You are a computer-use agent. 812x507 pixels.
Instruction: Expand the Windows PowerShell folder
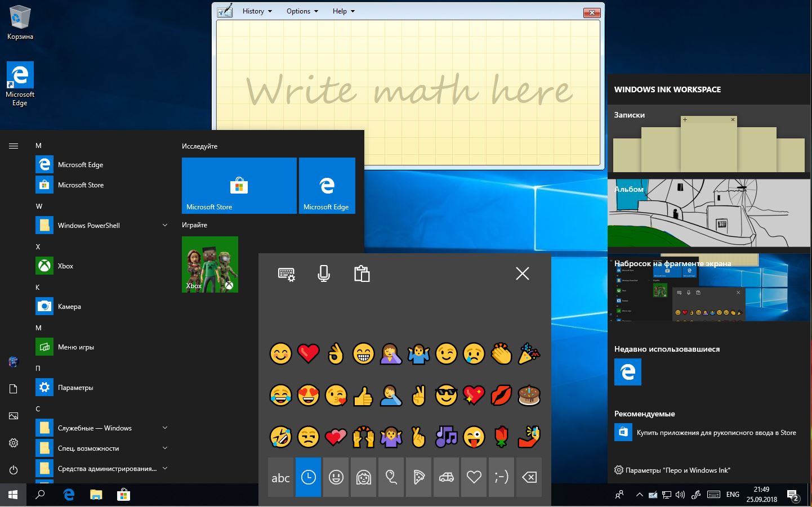pyautogui.click(x=165, y=225)
